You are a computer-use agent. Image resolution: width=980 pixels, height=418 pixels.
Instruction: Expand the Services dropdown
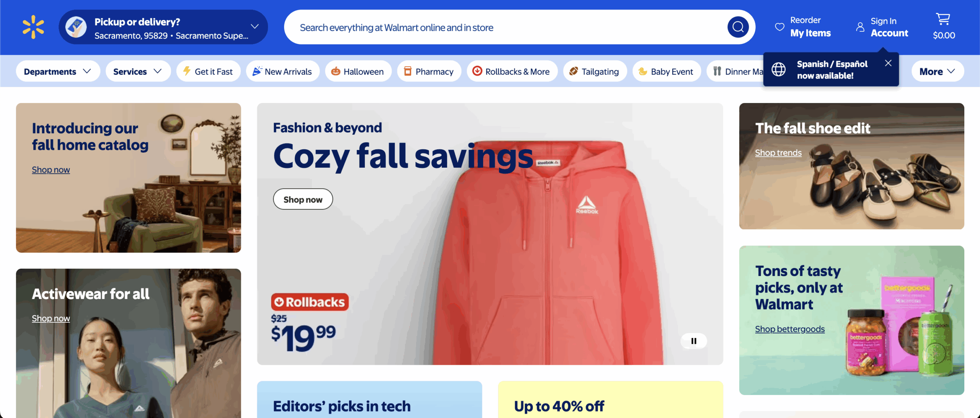pos(138,71)
